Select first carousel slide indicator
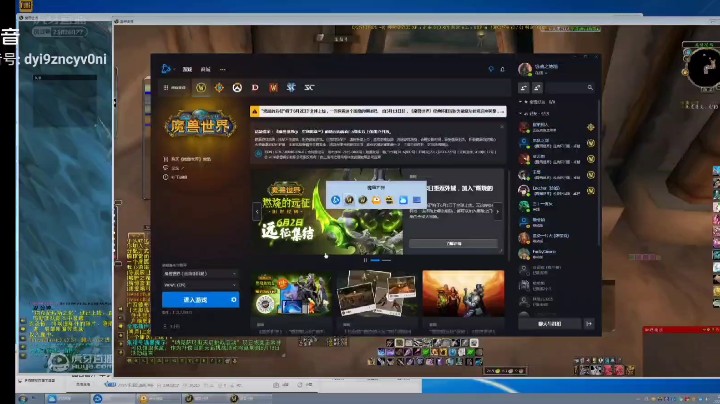Viewport: 720px width, 404px height. pos(375,260)
